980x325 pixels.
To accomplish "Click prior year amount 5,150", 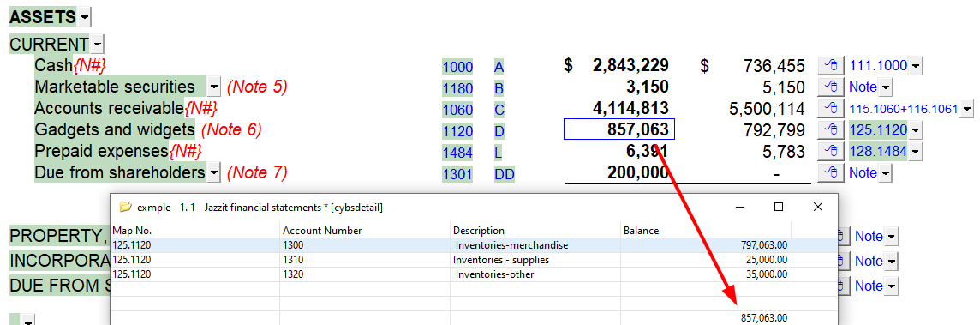I will pos(783,87).
